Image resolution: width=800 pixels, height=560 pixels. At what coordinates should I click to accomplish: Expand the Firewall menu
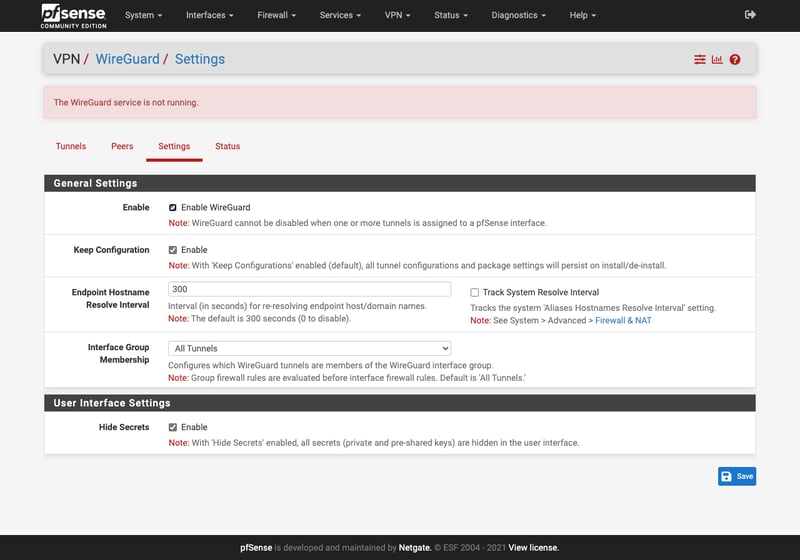pos(277,15)
